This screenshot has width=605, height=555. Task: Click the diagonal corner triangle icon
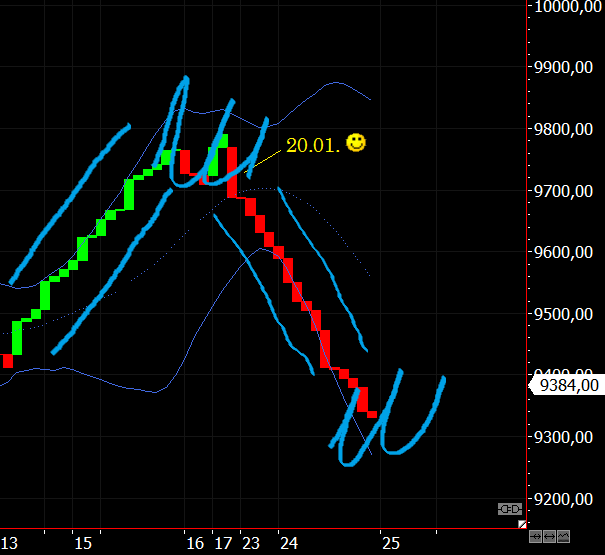522,524
